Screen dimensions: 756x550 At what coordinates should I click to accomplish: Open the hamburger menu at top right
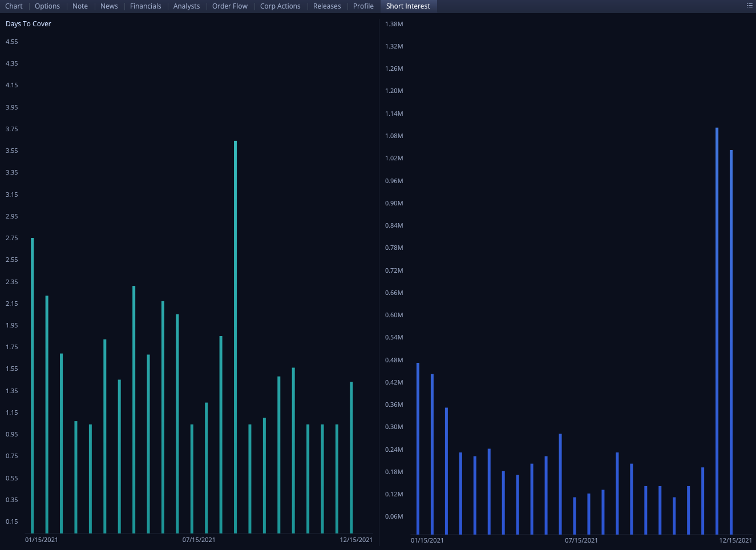click(749, 6)
